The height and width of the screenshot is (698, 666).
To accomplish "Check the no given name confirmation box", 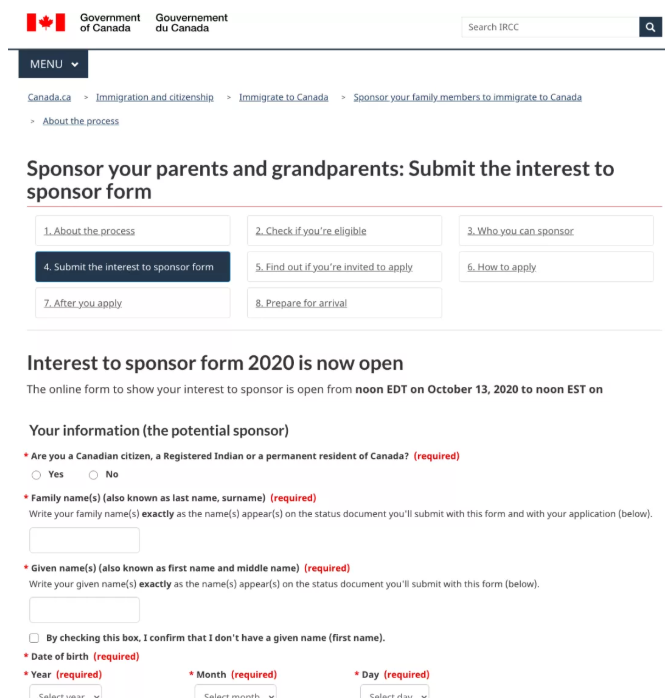I will (36, 638).
